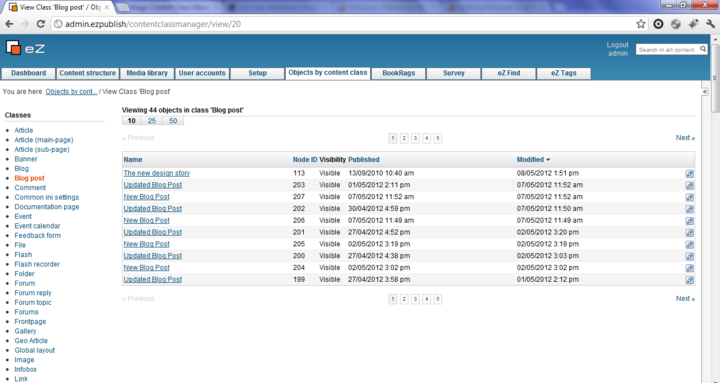
Task: Reload the page with refresh icon
Action: tap(40, 24)
